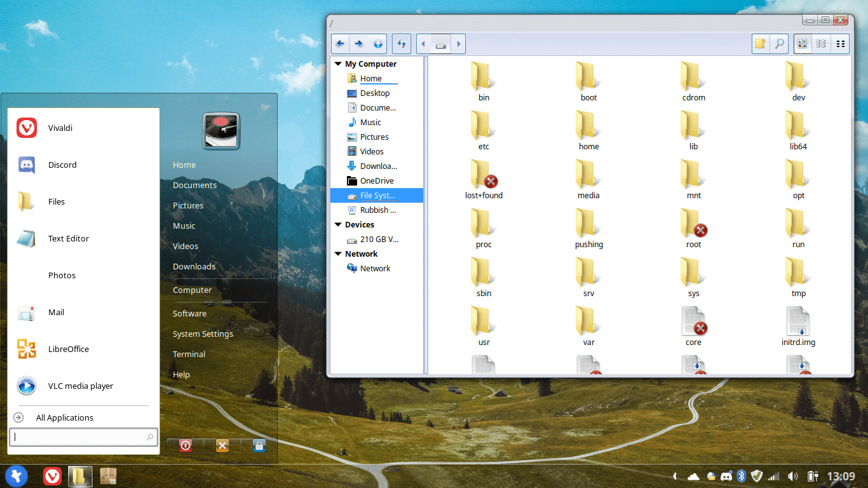Image resolution: width=868 pixels, height=488 pixels.
Task: Select the lost+found folder
Action: (x=484, y=179)
